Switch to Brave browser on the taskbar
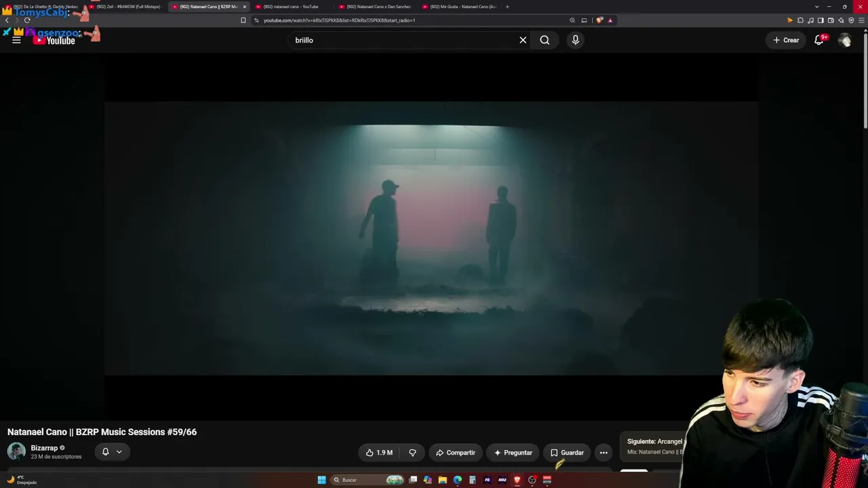 pyautogui.click(x=517, y=480)
